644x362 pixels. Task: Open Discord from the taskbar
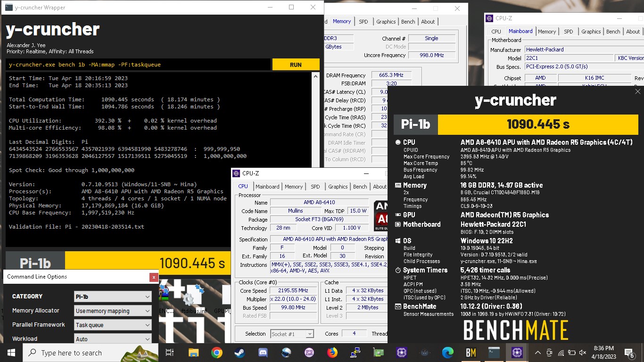[x=263, y=352]
